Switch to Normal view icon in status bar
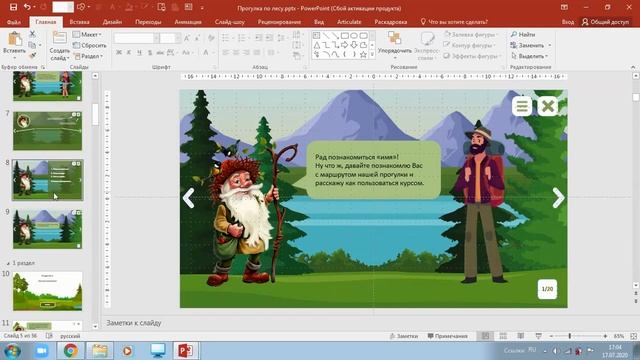 [485, 336]
